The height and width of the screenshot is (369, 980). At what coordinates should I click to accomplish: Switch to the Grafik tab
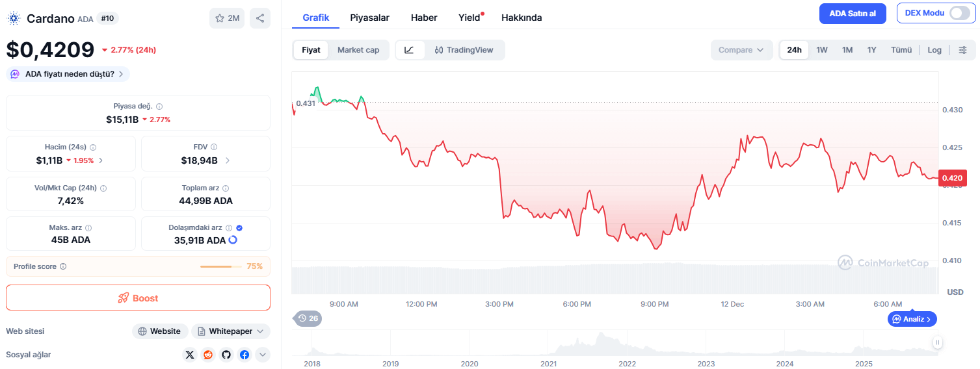click(x=315, y=18)
